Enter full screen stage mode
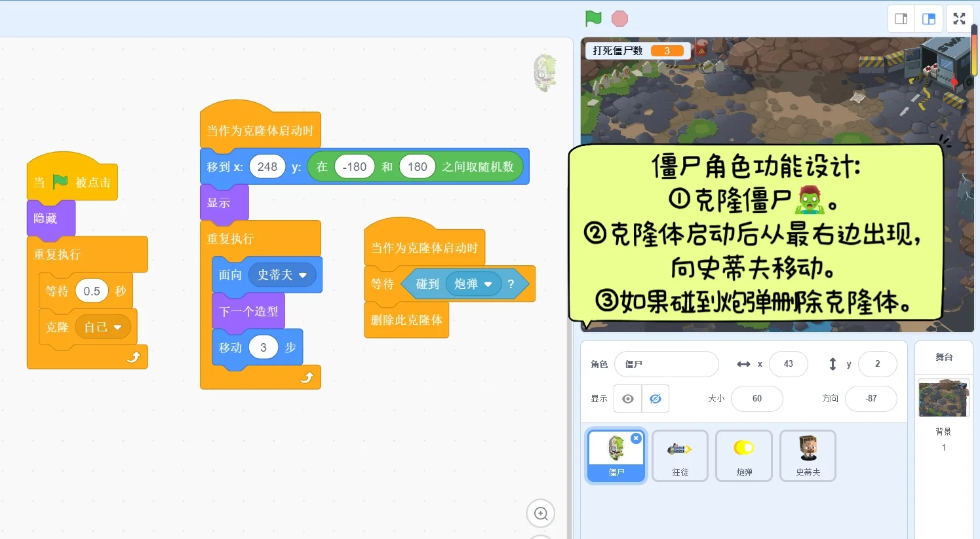Image resolution: width=980 pixels, height=539 pixels. pos(959,18)
